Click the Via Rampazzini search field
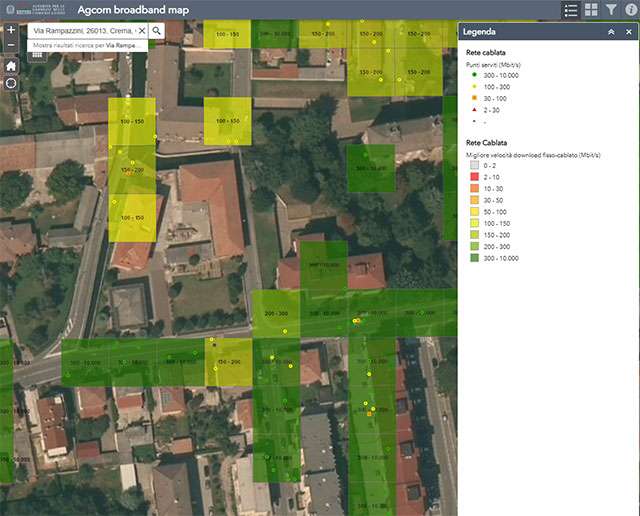The image size is (640, 516). point(80,31)
